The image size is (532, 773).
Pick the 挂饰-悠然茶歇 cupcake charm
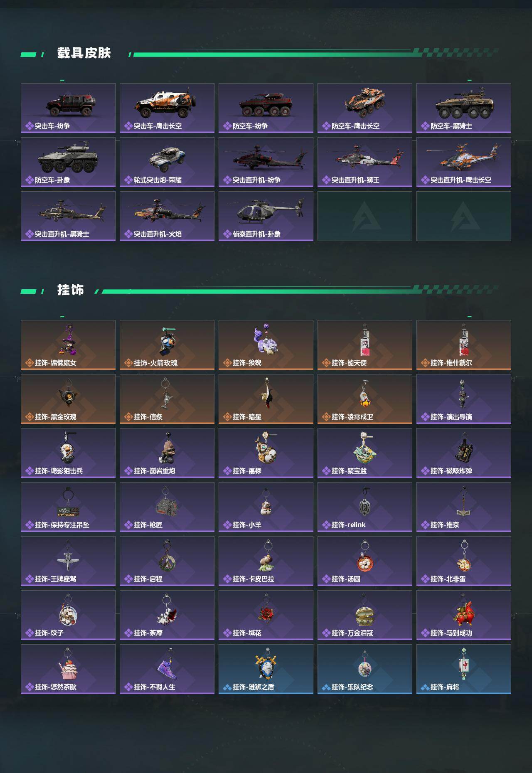pyautogui.click(x=68, y=669)
